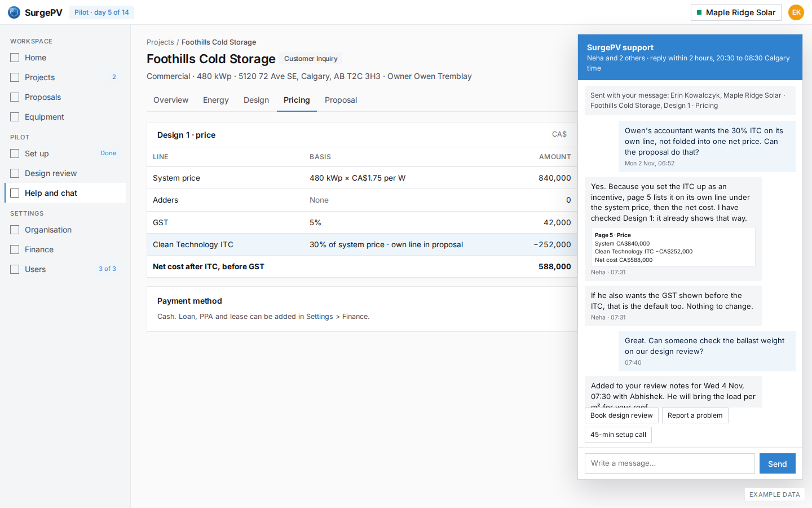Open the Proposal tab
This screenshot has width=812, height=508.
(x=341, y=100)
